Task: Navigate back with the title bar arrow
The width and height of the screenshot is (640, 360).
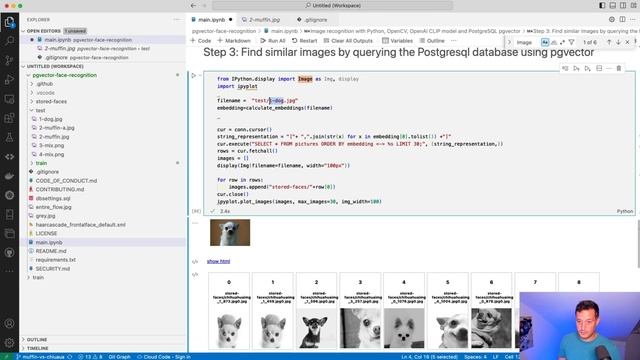Action: [193, 6]
